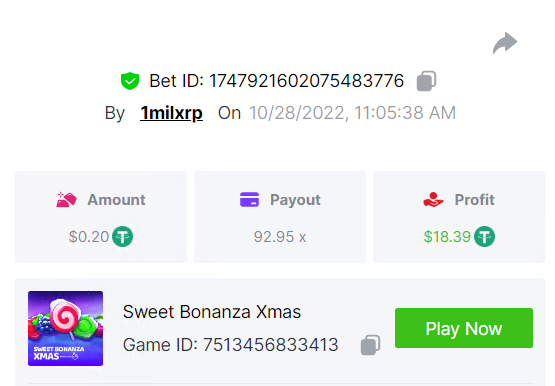
Task: Click the 92.95 x payout value
Action: point(280,237)
